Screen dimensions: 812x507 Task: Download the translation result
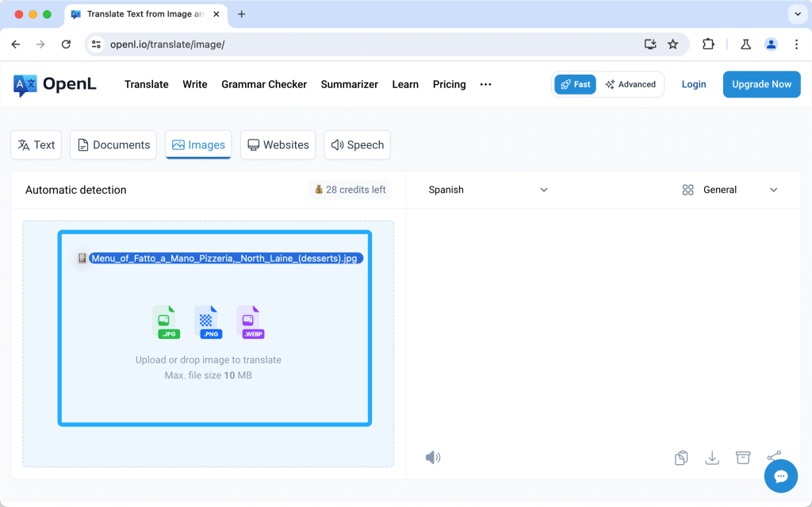(712, 458)
